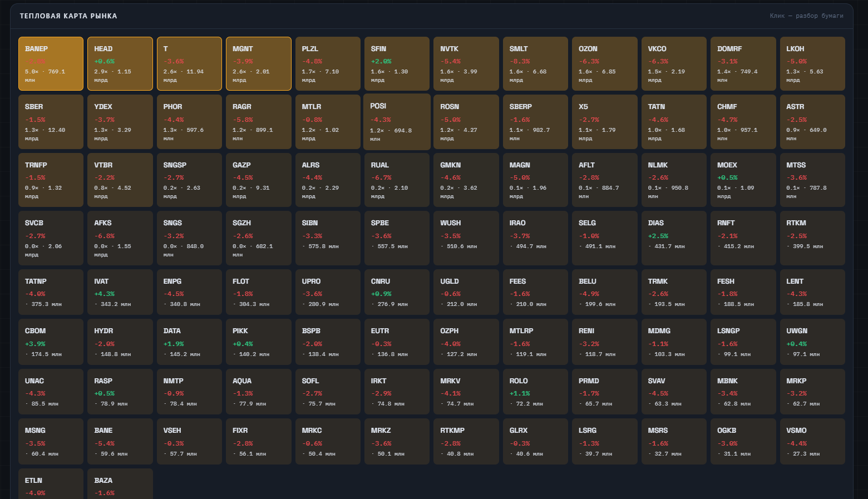Open the BANEP tile in the heatmap

coord(51,63)
